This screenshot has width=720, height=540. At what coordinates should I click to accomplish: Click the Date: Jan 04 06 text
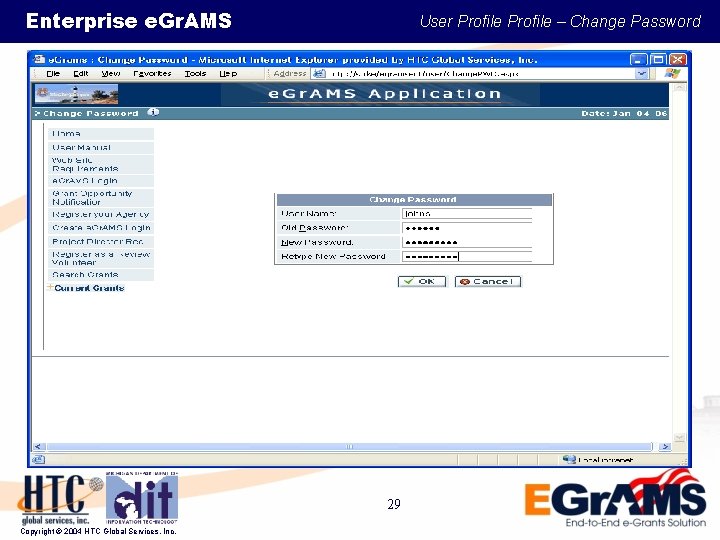[x=624, y=113]
